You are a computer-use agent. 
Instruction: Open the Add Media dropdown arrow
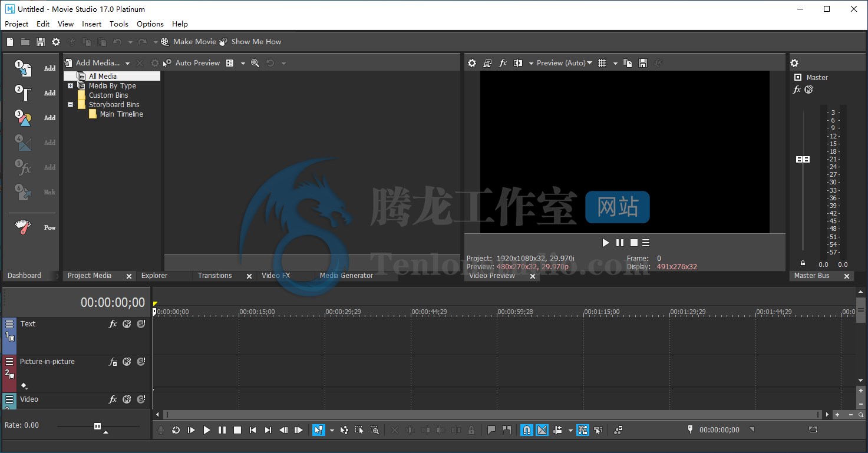click(x=127, y=63)
